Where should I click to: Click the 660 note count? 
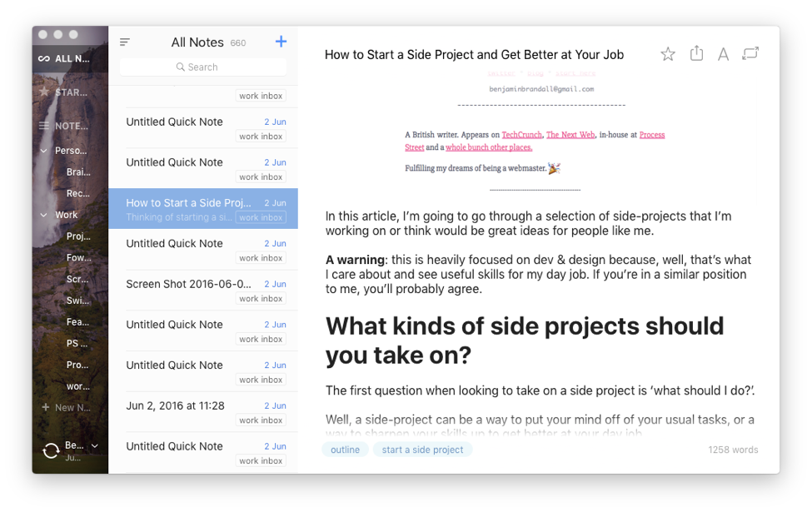tap(237, 43)
